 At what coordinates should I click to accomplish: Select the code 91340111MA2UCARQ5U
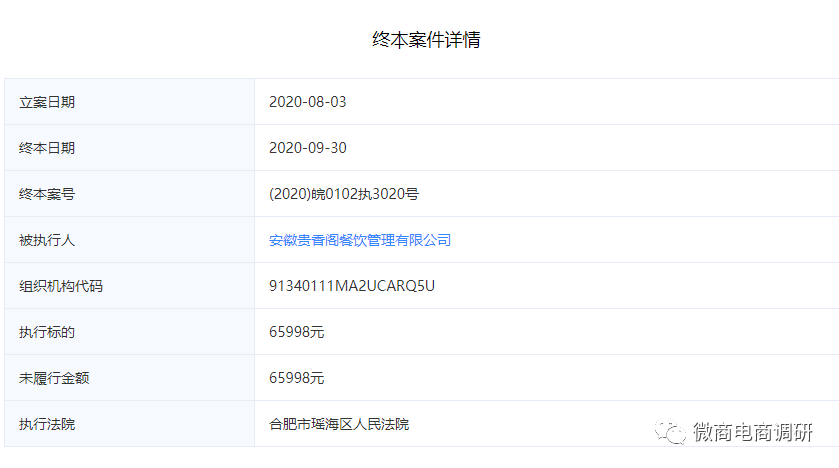click(352, 286)
